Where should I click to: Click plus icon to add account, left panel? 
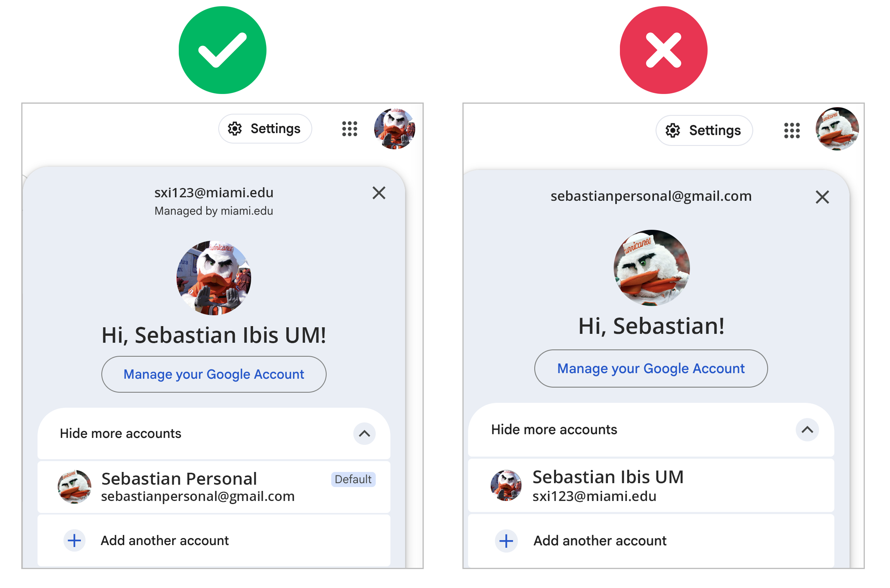[x=74, y=540]
